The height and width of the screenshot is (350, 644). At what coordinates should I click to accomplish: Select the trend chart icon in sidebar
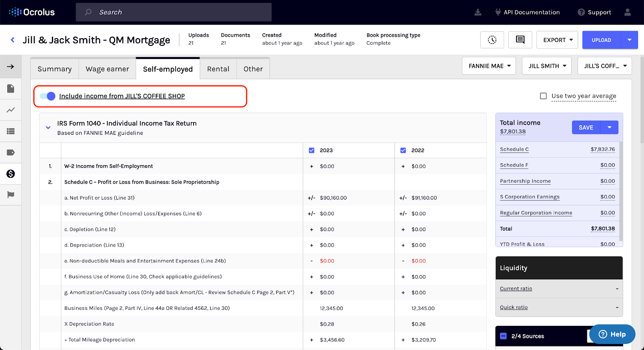(11, 110)
